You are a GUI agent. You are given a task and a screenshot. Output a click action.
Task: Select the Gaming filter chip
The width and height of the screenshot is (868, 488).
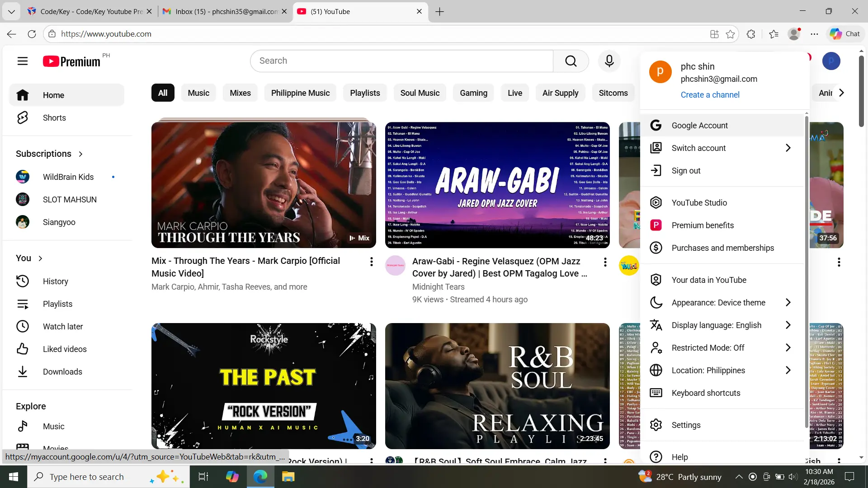tap(473, 93)
